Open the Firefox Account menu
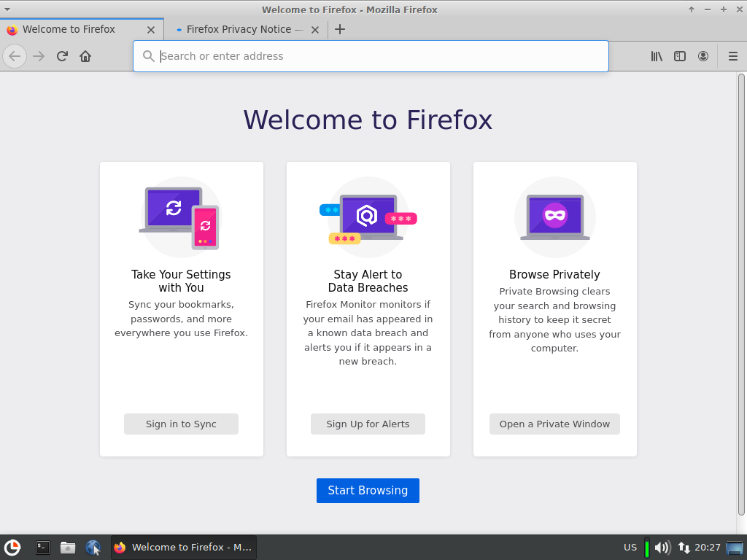747x560 pixels. click(x=703, y=56)
